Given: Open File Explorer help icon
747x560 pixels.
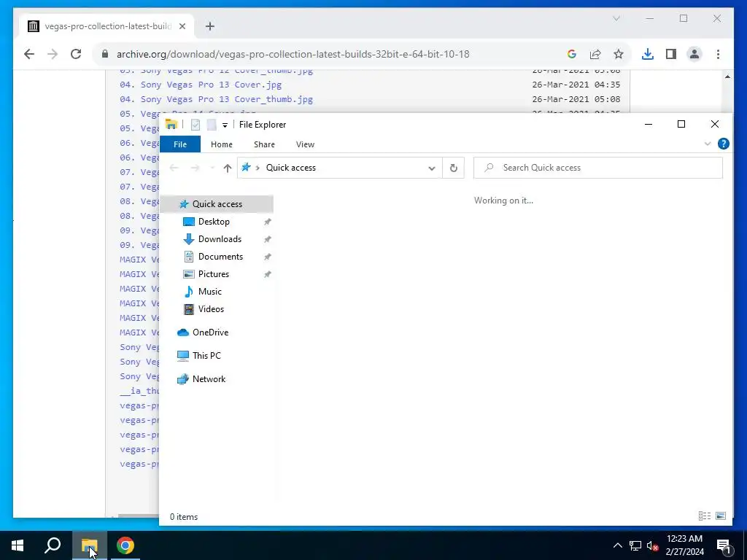Looking at the screenshot, I should coord(723,144).
